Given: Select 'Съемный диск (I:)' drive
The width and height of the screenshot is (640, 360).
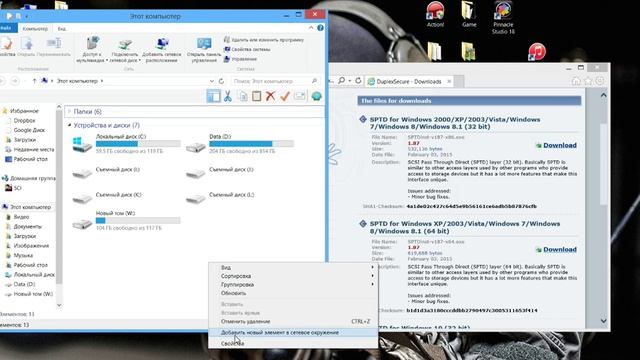Looking at the screenshot, I should [x=107, y=173].
